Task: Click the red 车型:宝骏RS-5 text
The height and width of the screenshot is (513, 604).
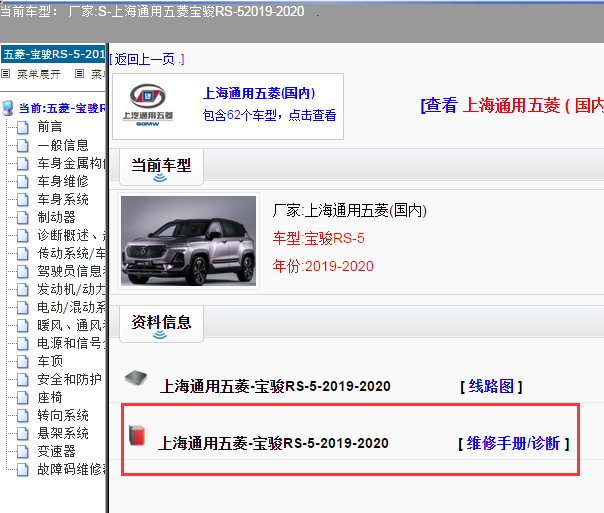Action: click(x=319, y=238)
